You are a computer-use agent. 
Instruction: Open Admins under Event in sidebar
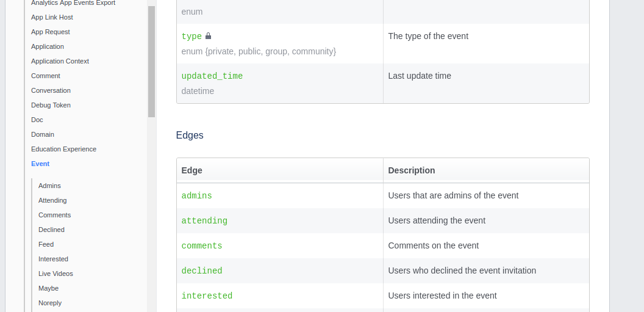[x=49, y=186]
